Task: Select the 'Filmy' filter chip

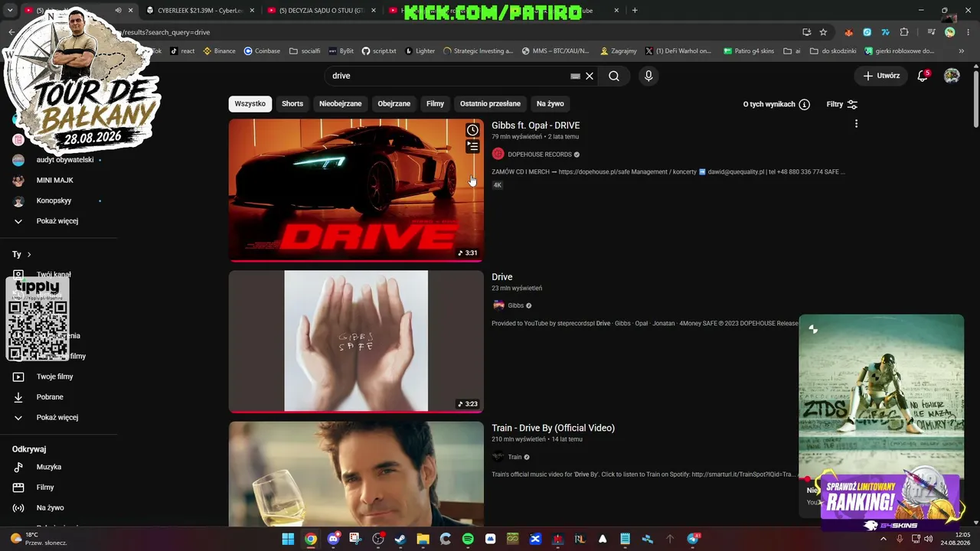Action: (436, 104)
